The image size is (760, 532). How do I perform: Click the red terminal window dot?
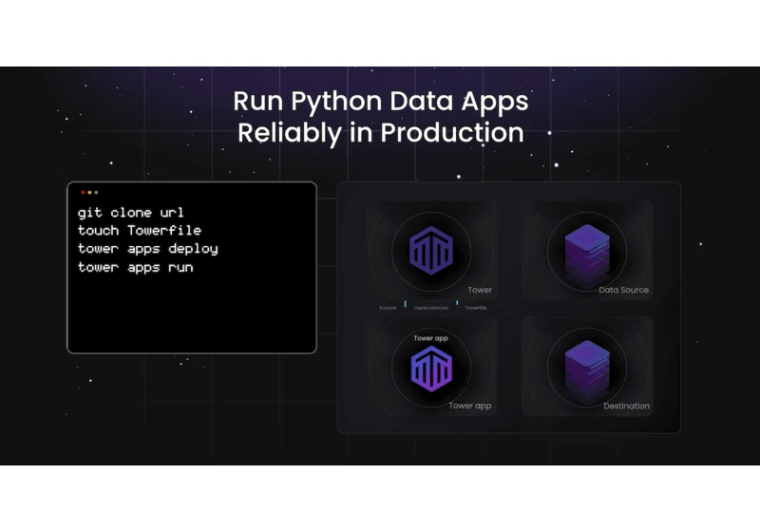(x=83, y=192)
